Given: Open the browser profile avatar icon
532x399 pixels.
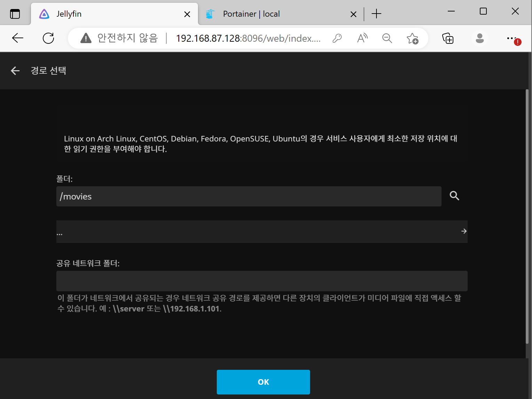Looking at the screenshot, I should pyautogui.click(x=480, y=38).
